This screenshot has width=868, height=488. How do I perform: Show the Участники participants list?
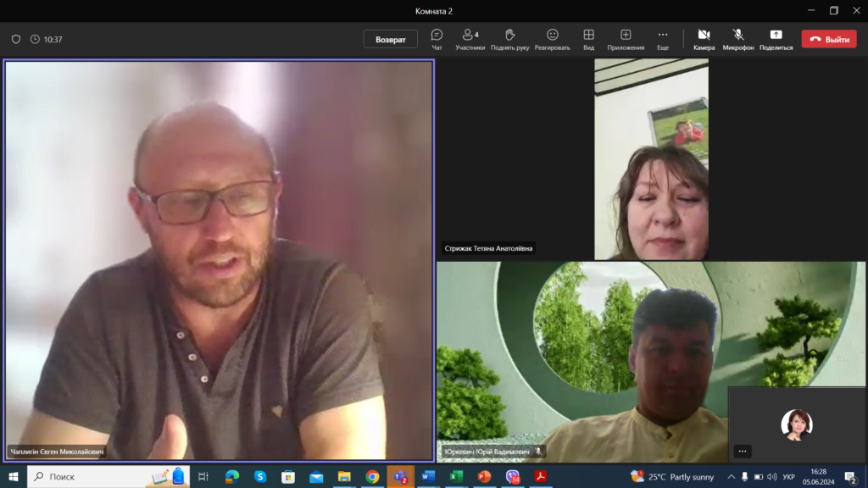pyautogui.click(x=470, y=39)
